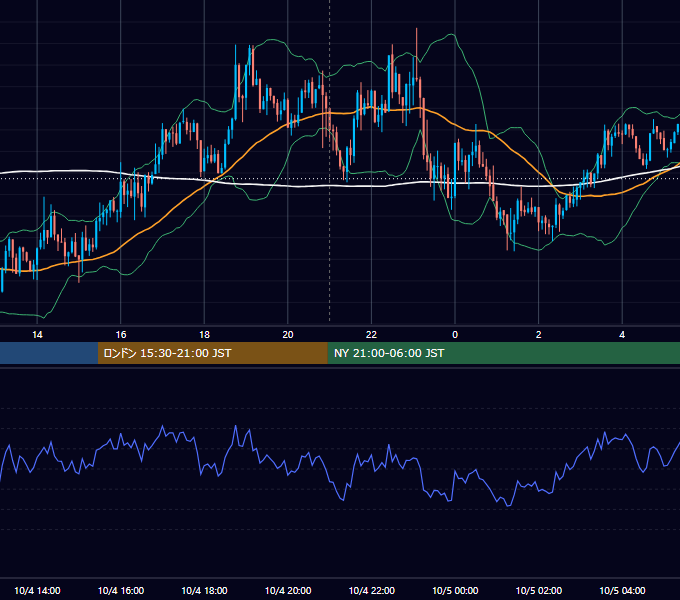Click the 10/5 00:00 time label
The width and height of the screenshot is (680, 600).
coord(455,590)
